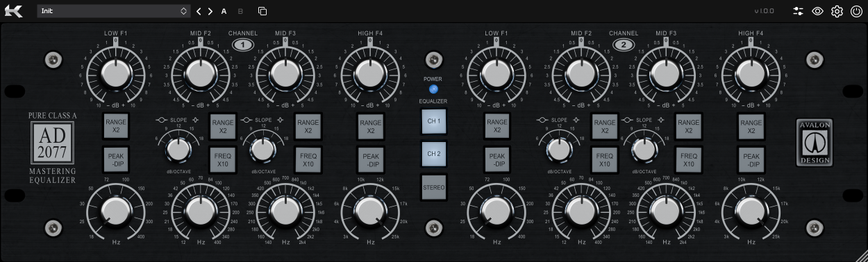Toggle channel 1 HIGH F4 PEAK-DIP button
The height and width of the screenshot is (262, 868).
tap(370, 160)
